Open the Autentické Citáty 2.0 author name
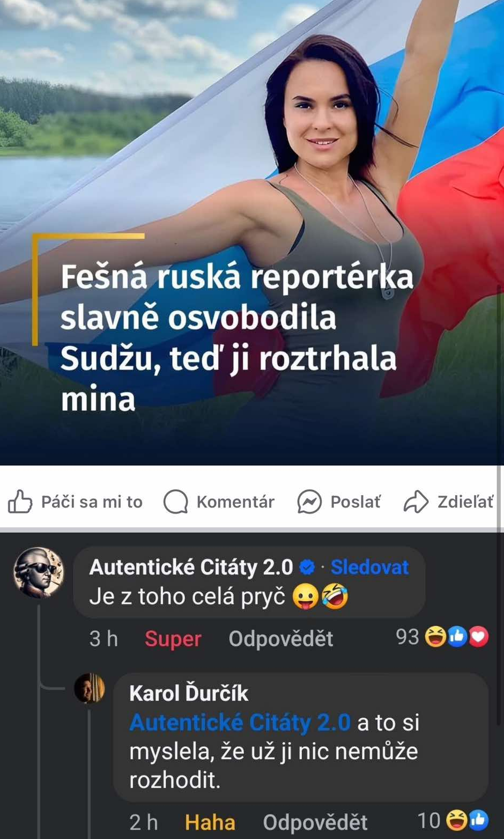This screenshot has height=839, width=504. coord(191,567)
